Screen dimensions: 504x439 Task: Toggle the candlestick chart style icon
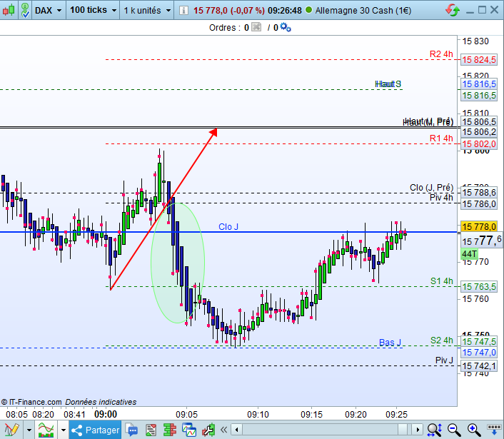tap(9, 10)
